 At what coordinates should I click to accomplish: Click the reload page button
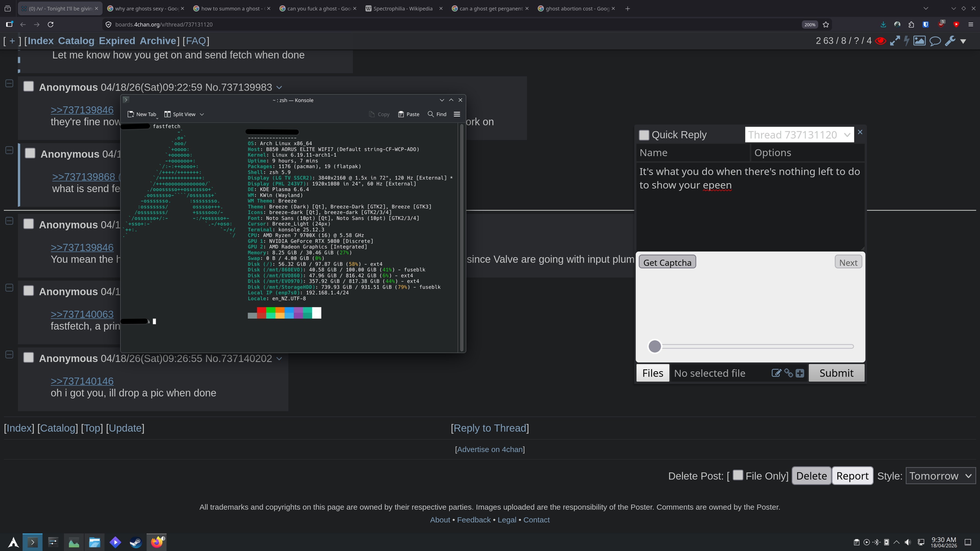50,24
